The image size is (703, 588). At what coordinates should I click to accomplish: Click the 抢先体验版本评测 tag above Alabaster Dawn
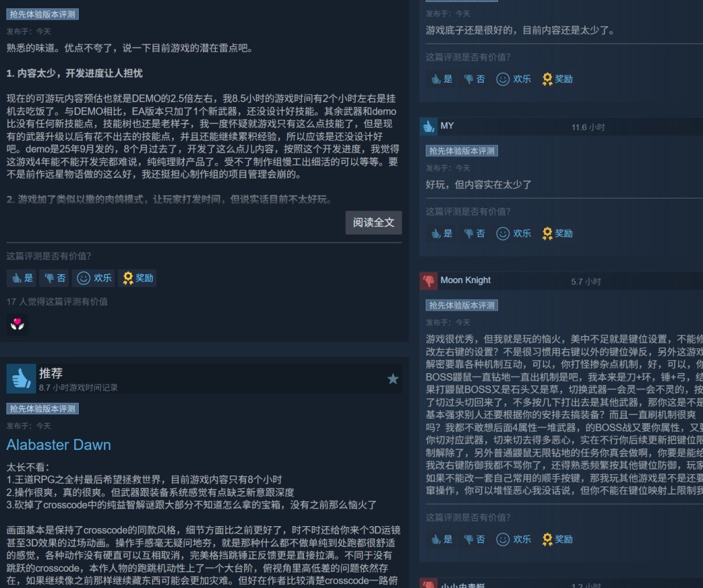pos(42,408)
